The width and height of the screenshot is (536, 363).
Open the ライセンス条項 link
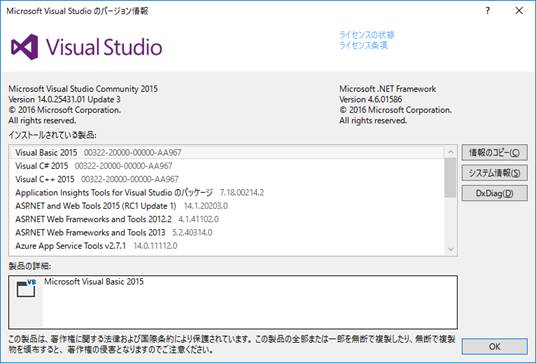363,45
